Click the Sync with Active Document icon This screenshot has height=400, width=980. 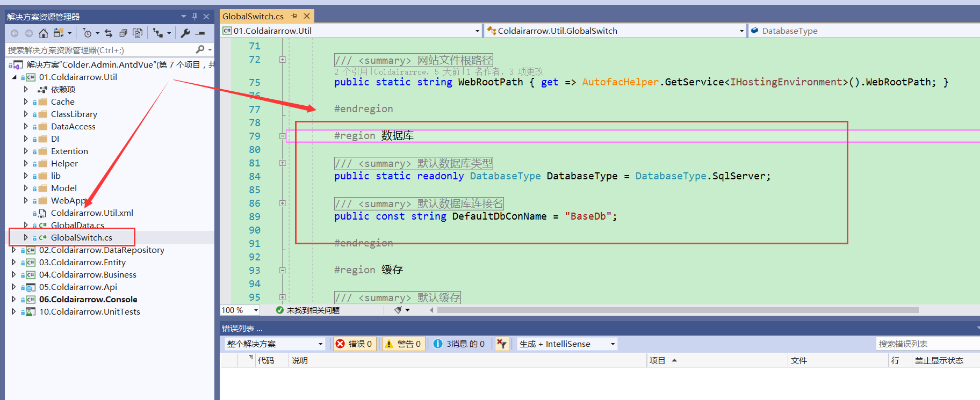[x=109, y=33]
